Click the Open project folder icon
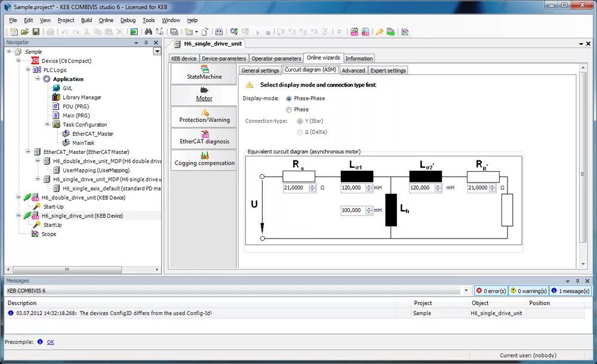 point(24,32)
